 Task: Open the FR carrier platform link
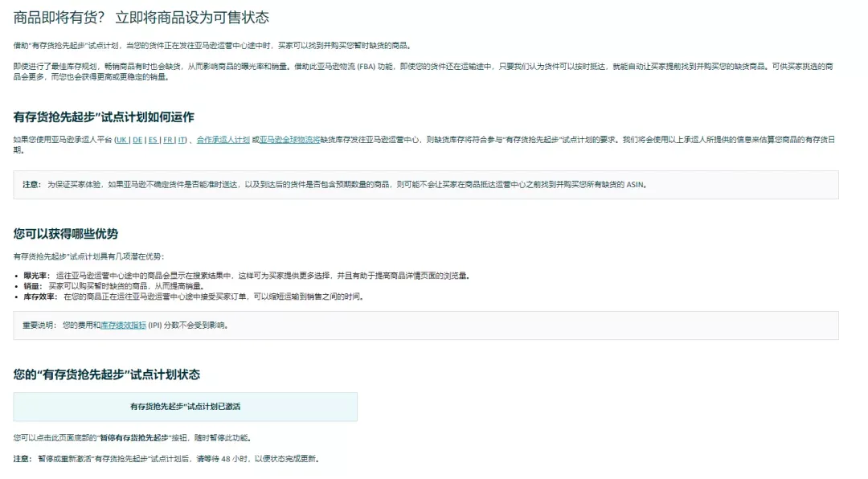click(x=168, y=140)
